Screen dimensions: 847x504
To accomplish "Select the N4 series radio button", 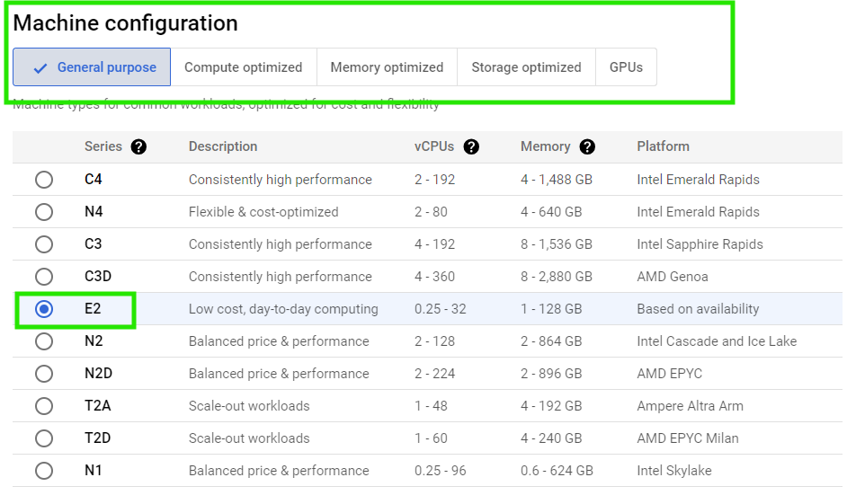I will [44, 212].
